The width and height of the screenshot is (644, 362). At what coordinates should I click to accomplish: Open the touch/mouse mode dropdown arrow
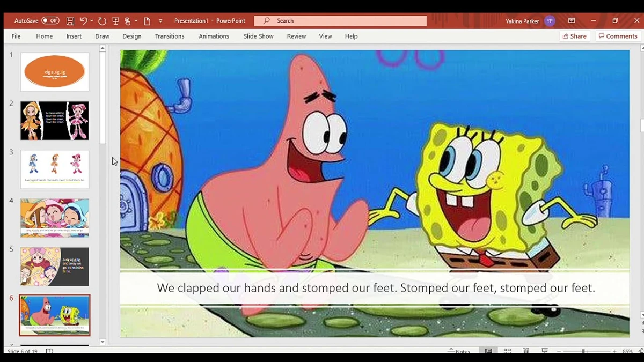point(136,21)
